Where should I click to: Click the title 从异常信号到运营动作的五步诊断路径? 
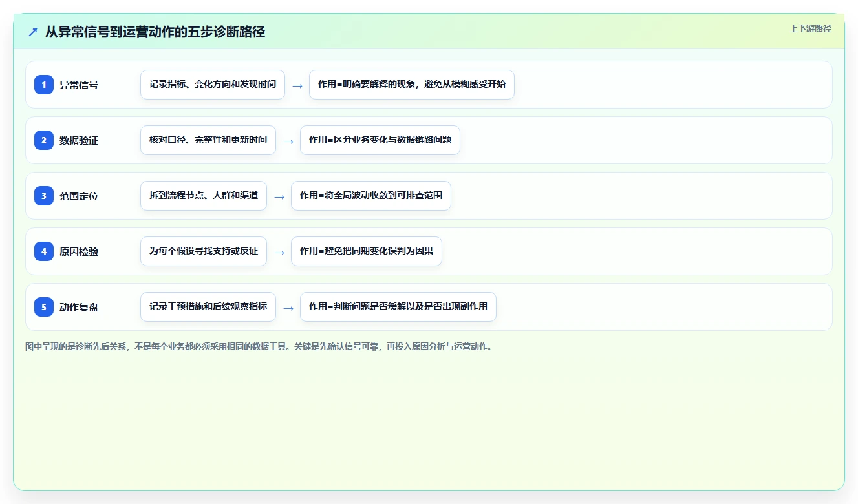coord(155,32)
